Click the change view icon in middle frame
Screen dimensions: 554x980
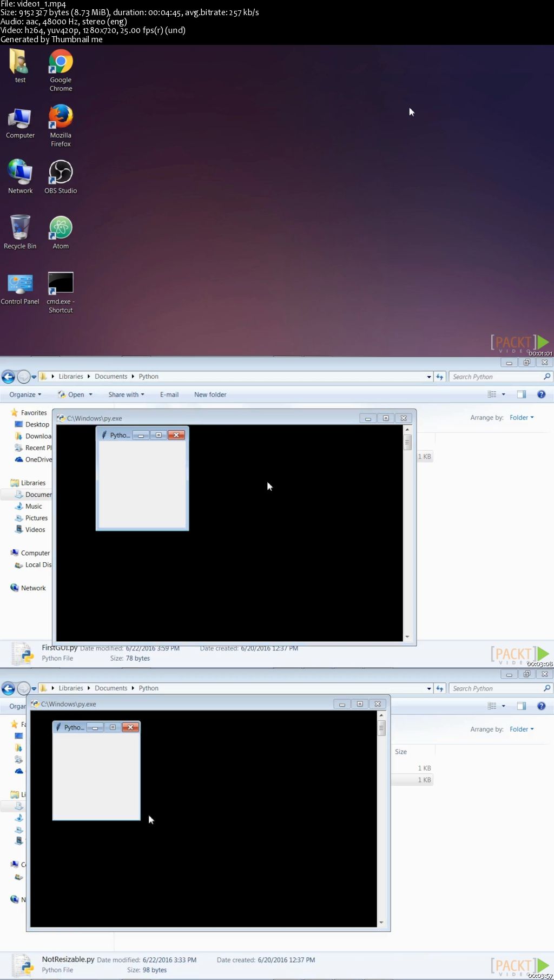point(492,394)
